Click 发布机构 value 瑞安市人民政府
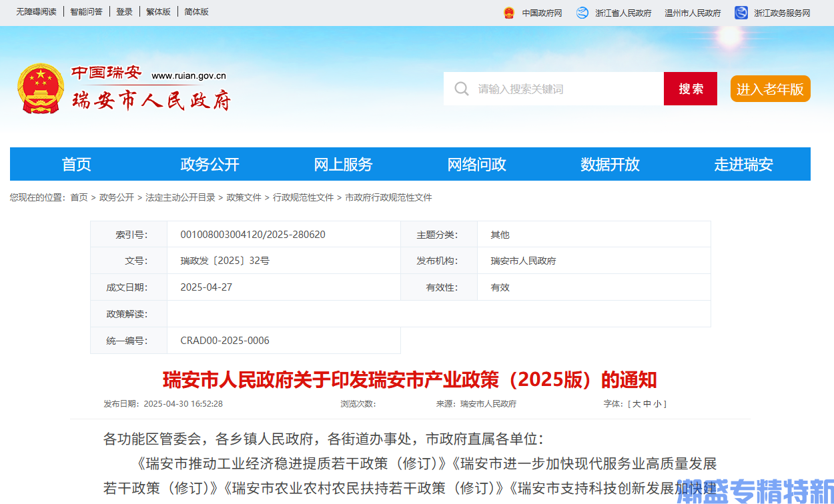The width and height of the screenshot is (834, 504). click(523, 261)
